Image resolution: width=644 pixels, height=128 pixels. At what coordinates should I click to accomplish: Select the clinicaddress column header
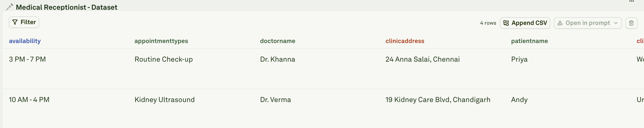405,41
